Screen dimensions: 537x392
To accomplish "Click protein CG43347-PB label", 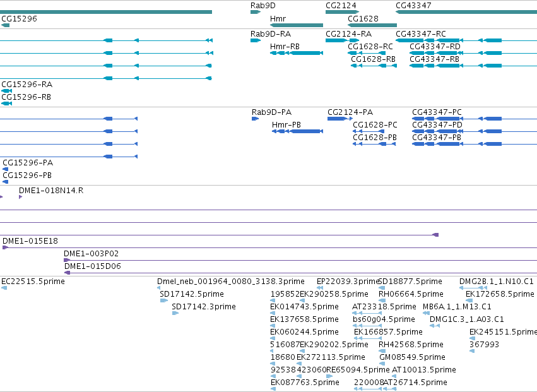I will tap(437, 138).
